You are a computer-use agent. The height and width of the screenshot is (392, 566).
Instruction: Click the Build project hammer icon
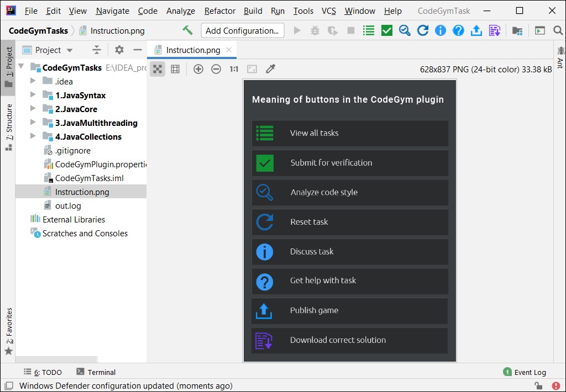tap(187, 30)
